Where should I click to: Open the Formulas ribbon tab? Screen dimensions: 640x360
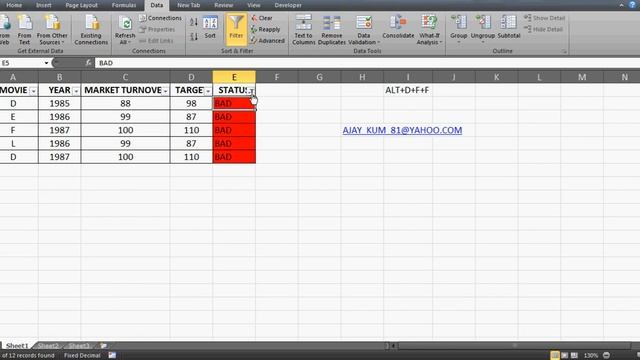click(124, 5)
